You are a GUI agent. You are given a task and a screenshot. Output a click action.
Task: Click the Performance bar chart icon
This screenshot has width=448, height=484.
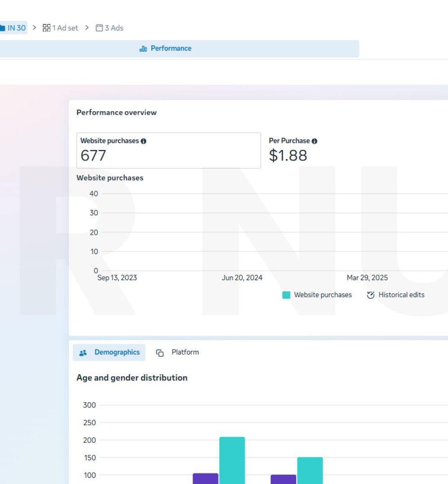click(143, 48)
